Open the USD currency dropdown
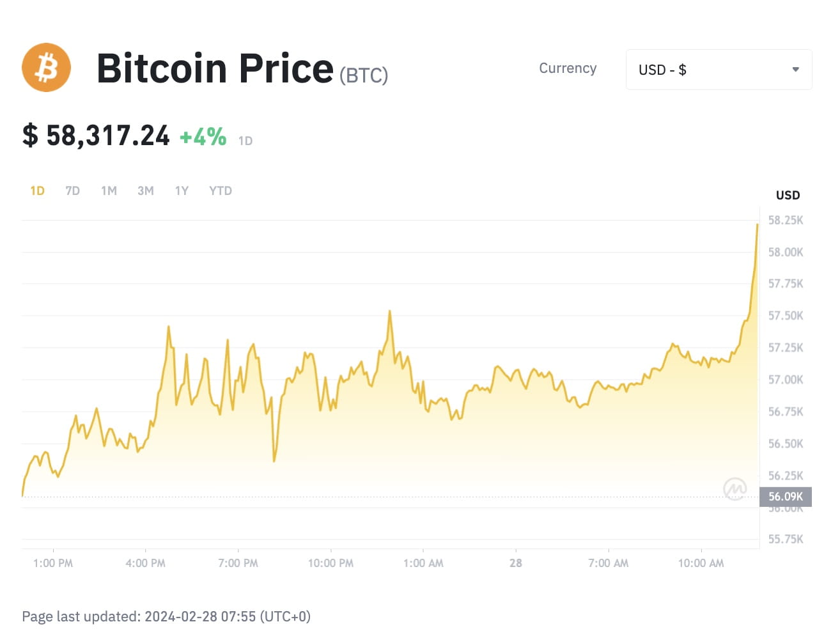The width and height of the screenshot is (840, 638). point(719,69)
